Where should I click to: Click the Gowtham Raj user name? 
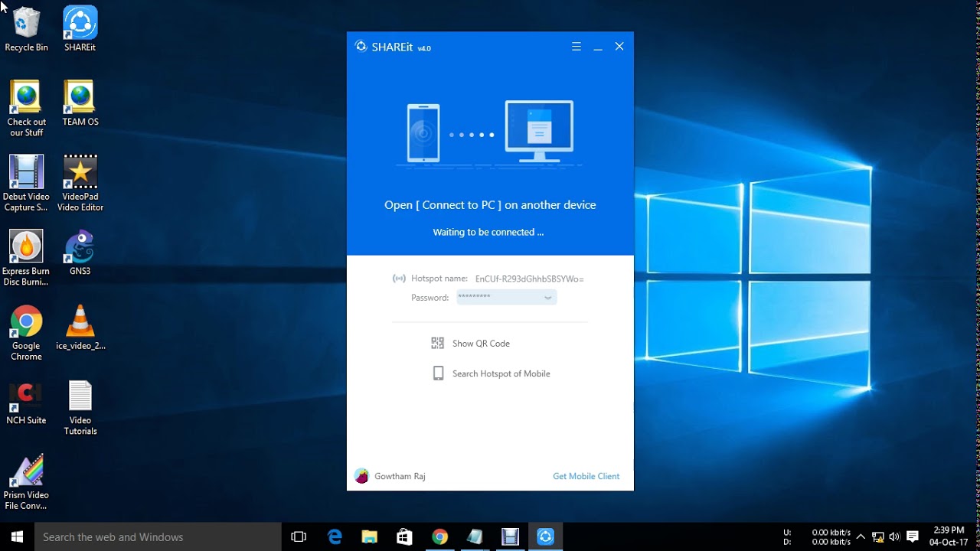coord(400,476)
